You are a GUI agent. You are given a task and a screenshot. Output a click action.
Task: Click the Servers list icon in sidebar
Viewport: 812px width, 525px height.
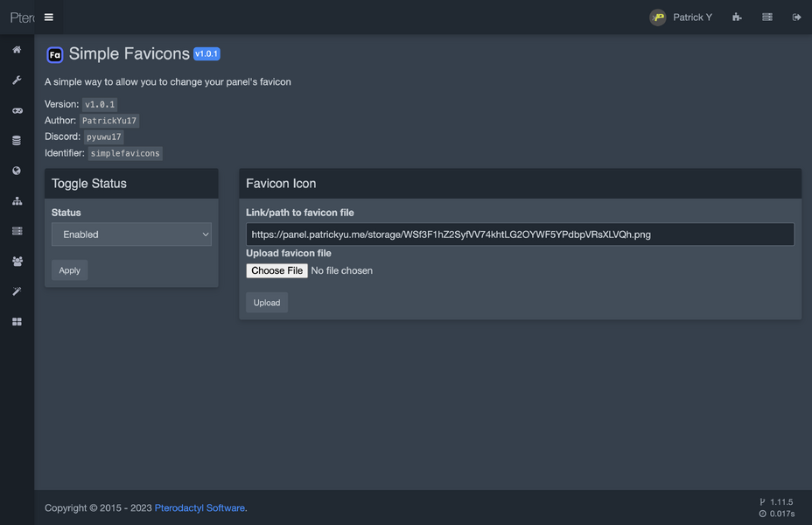[17, 230]
